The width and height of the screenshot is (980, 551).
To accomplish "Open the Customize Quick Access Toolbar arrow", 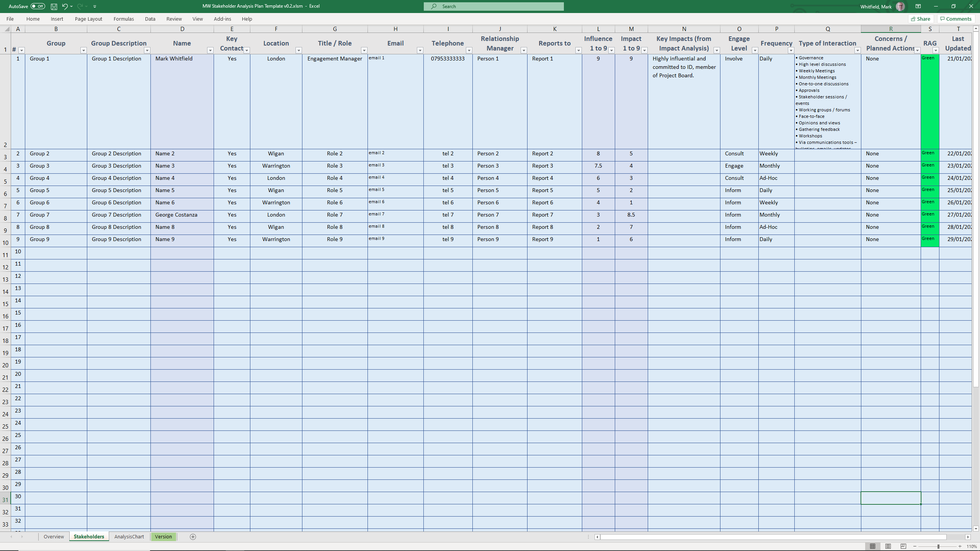I will coord(95,7).
